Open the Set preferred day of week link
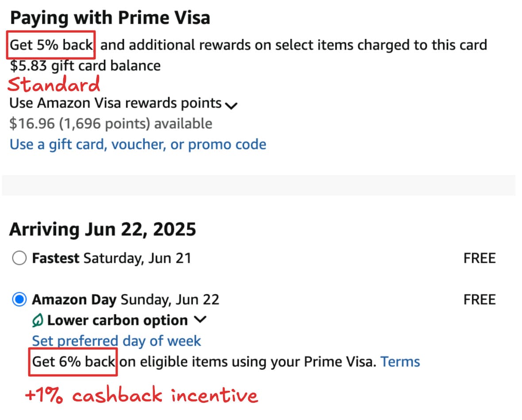The height and width of the screenshot is (420, 522). click(x=116, y=341)
